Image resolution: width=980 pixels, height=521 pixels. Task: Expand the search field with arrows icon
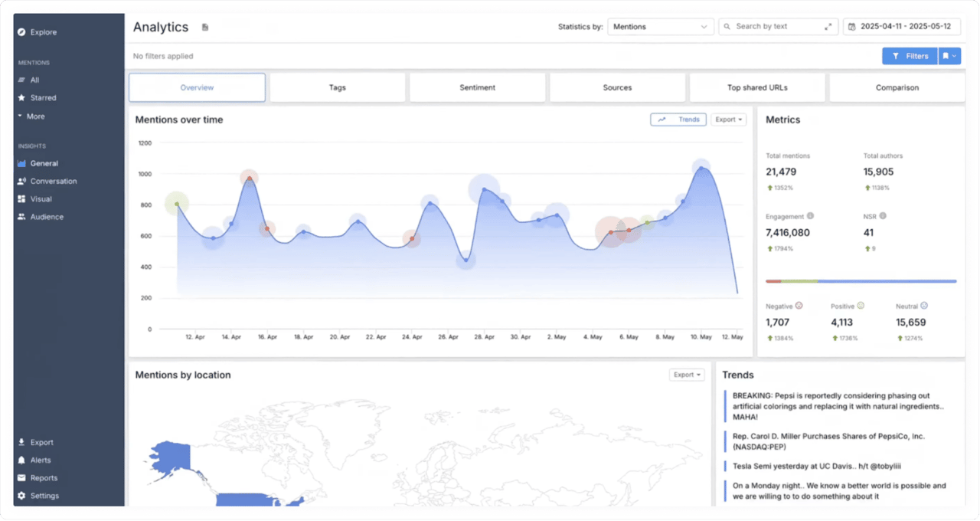(828, 27)
